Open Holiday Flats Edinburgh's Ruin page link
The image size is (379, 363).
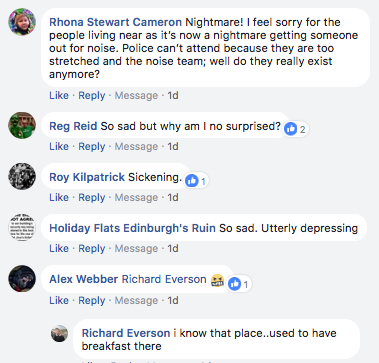132,228
